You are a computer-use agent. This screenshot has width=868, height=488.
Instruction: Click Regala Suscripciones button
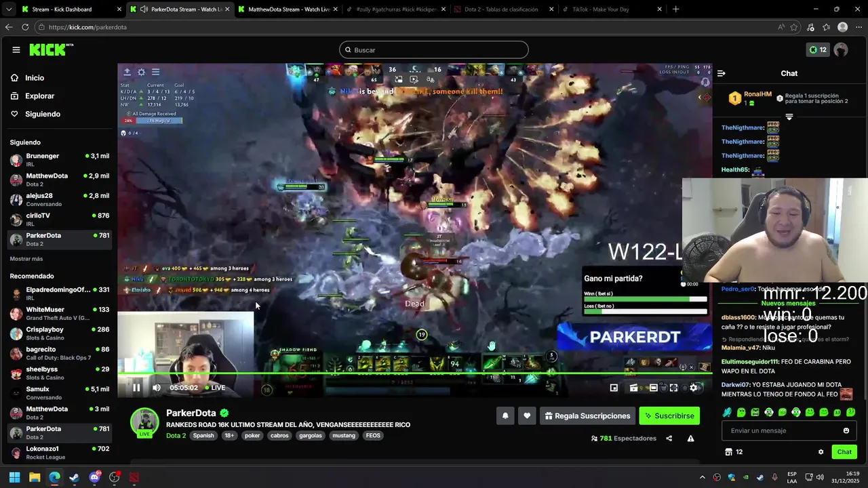(x=587, y=416)
